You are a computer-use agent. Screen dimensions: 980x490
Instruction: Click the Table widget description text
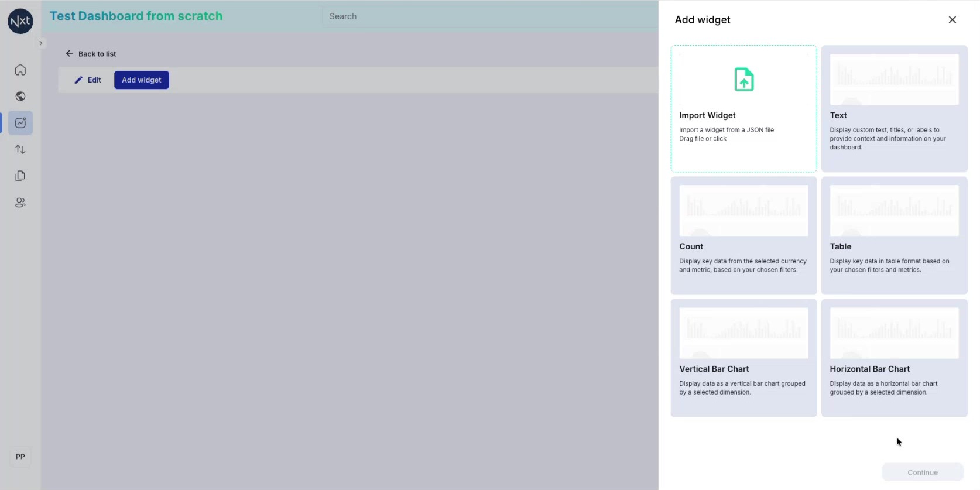pos(889,266)
